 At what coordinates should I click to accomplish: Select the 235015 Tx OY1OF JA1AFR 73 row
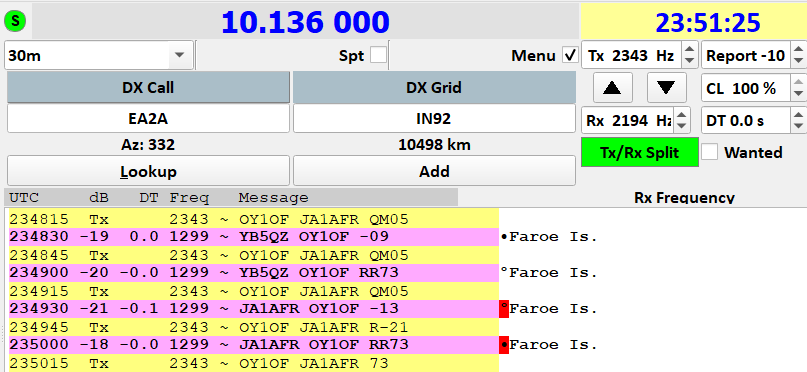(253, 363)
